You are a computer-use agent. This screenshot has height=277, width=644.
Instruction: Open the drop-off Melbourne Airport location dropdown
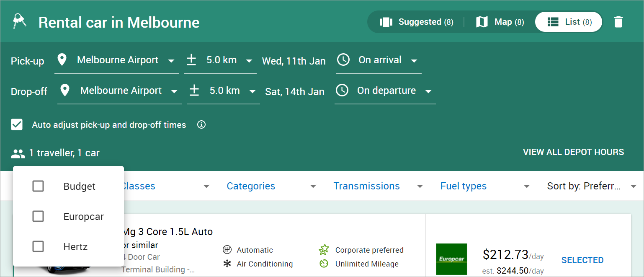pos(119,91)
